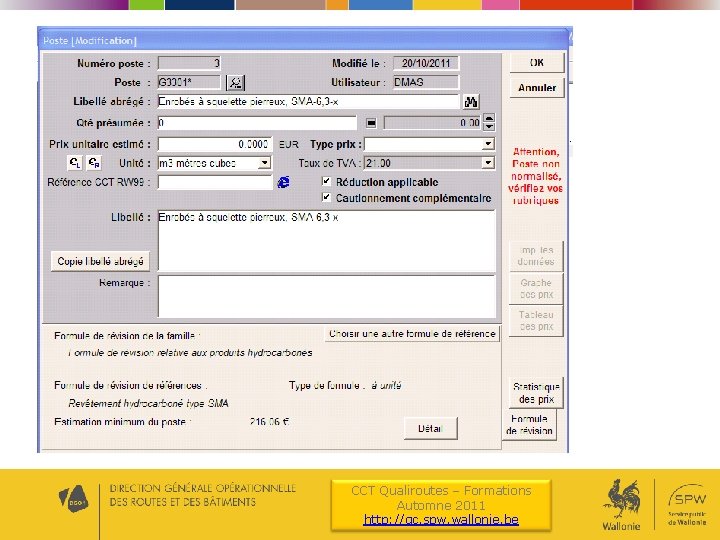Click the calculator icon beside Qté présumée
Screen dimensions: 720x540
(x=371, y=123)
